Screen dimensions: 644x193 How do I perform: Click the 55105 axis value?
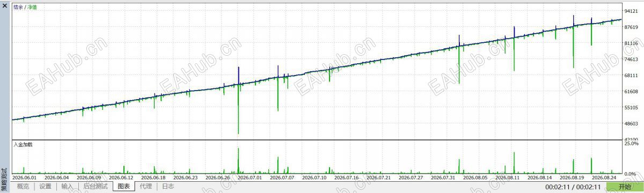631,108
